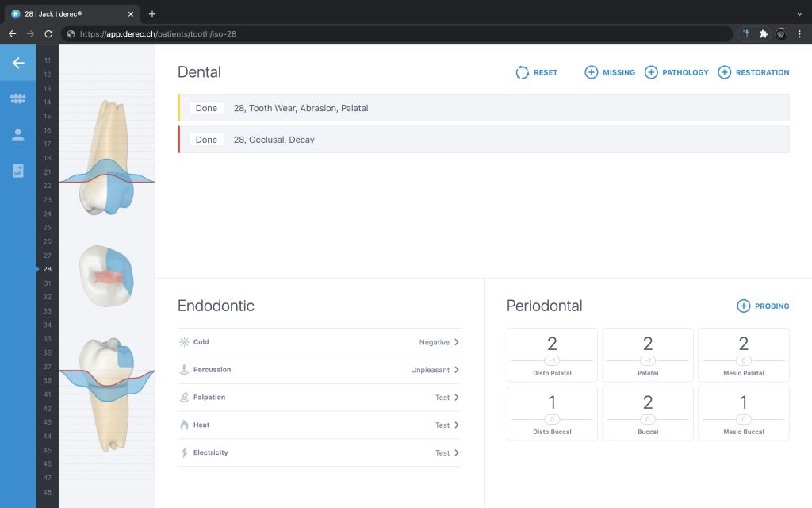Click Done on the Occlusal Decay entry

pyautogui.click(x=206, y=140)
